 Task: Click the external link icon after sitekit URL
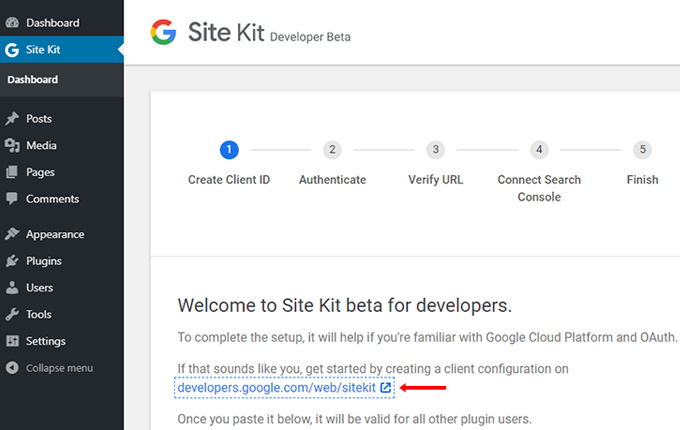386,388
